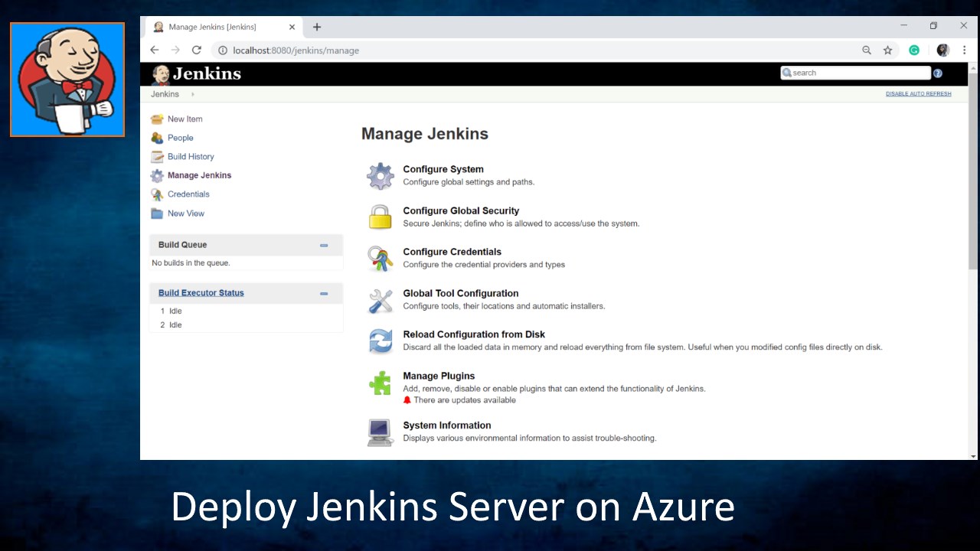Click the browser back arrow

pos(155,51)
